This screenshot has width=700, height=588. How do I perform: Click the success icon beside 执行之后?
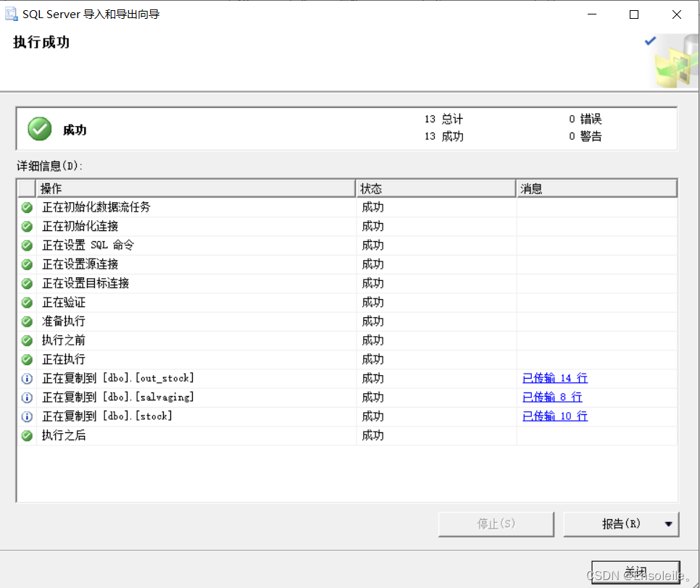[27, 435]
